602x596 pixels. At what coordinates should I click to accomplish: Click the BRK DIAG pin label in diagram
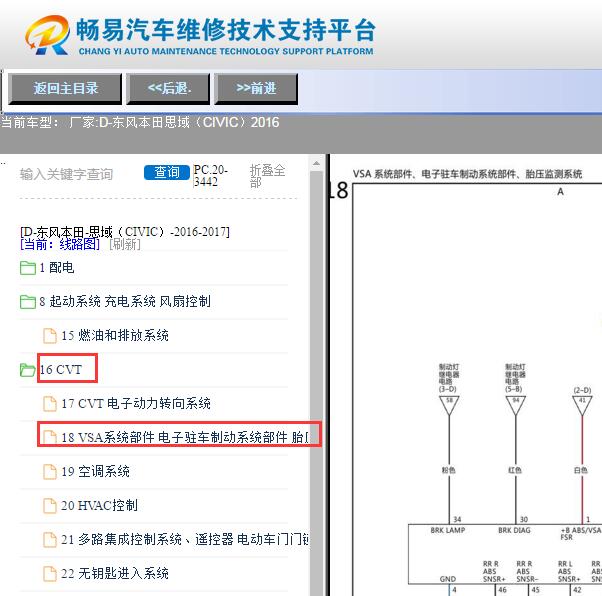[x=514, y=530]
